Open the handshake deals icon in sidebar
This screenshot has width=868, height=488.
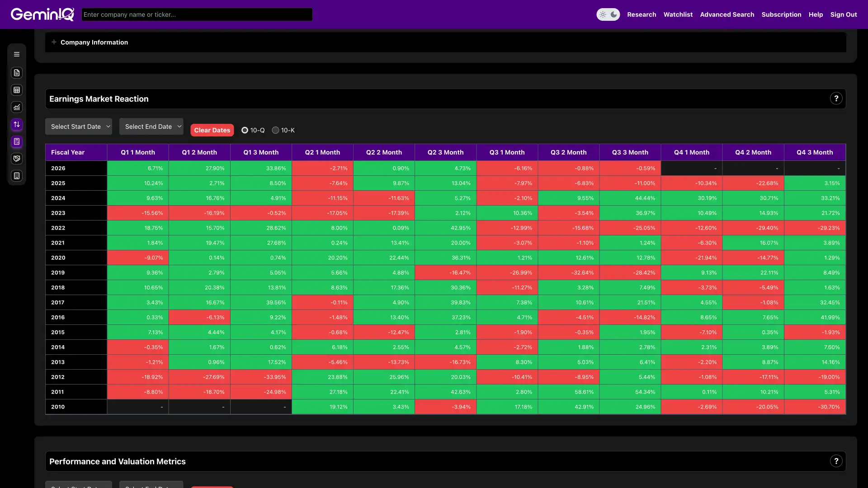coord(17,159)
